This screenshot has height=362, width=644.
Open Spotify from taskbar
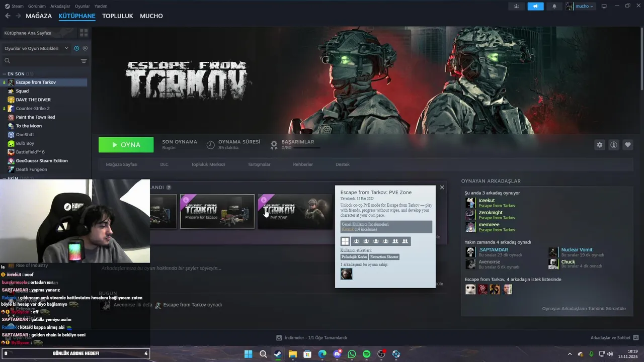coord(367,354)
